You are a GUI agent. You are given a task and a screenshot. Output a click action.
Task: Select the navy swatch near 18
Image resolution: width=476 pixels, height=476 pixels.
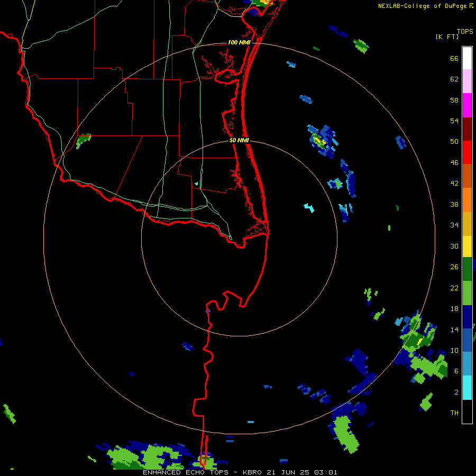point(467,317)
